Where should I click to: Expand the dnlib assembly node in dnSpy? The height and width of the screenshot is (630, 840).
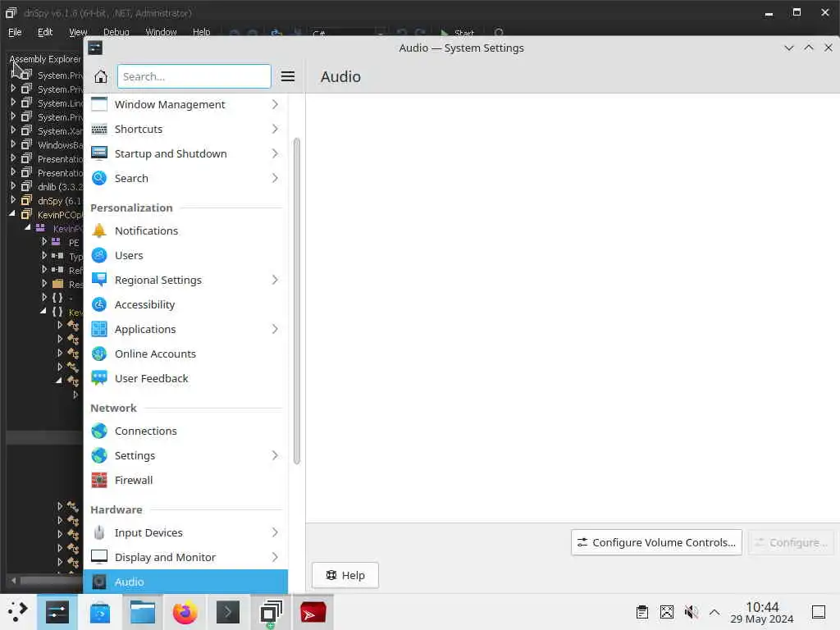pos(13,186)
